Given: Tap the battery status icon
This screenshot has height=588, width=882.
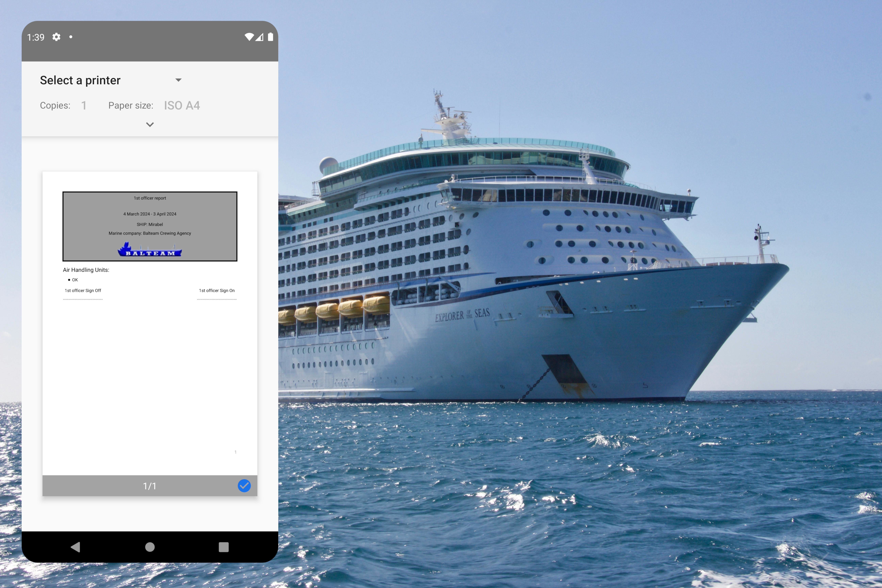Looking at the screenshot, I should click(270, 37).
